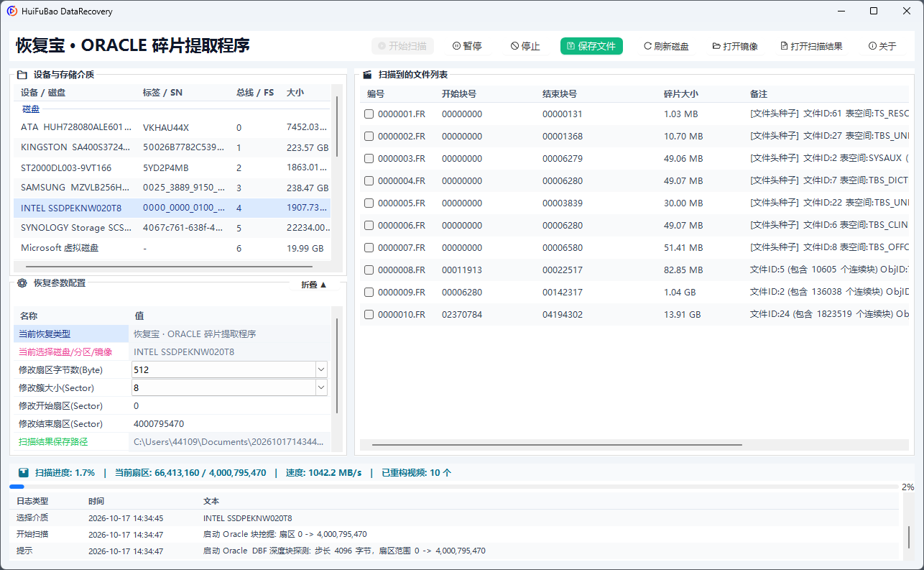Click the 修改开始扇区 value field showing 0
The image size is (924, 570).
point(230,405)
